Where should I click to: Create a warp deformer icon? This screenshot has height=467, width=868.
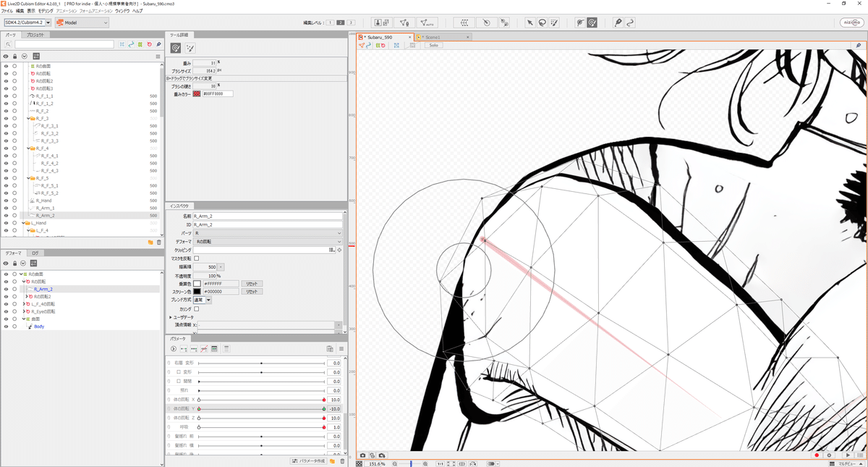465,22
